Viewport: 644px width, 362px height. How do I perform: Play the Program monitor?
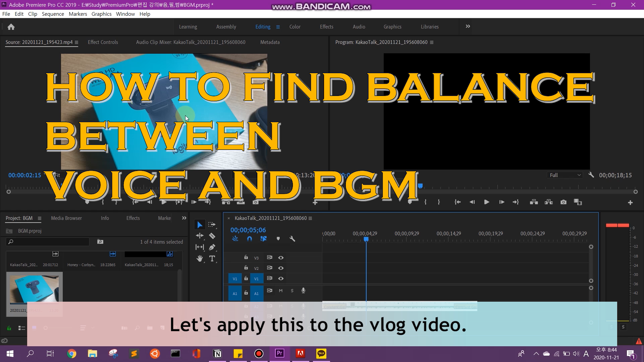click(x=487, y=202)
